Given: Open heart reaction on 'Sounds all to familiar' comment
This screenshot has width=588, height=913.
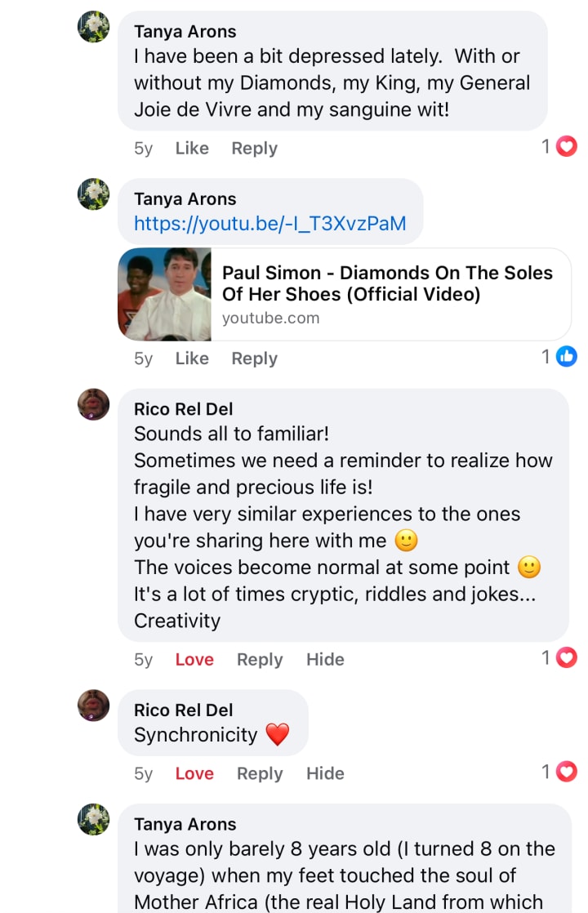Looking at the screenshot, I should (x=559, y=657).
